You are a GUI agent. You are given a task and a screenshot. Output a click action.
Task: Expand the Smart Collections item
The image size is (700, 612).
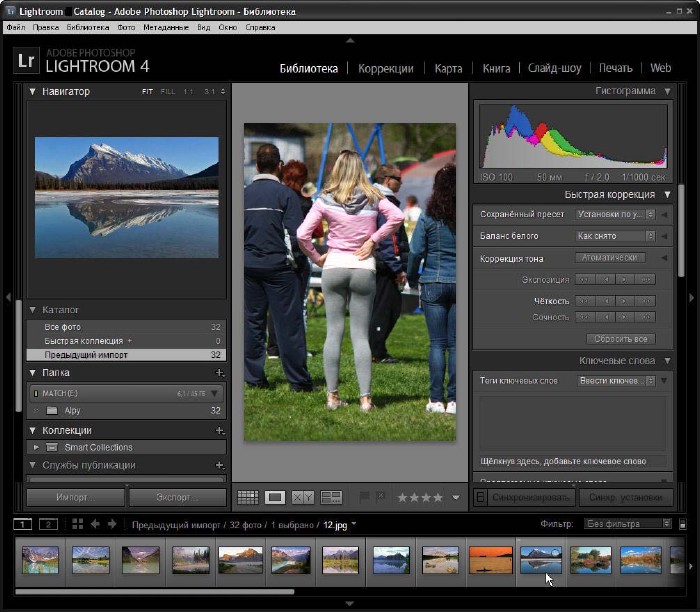coord(37,448)
